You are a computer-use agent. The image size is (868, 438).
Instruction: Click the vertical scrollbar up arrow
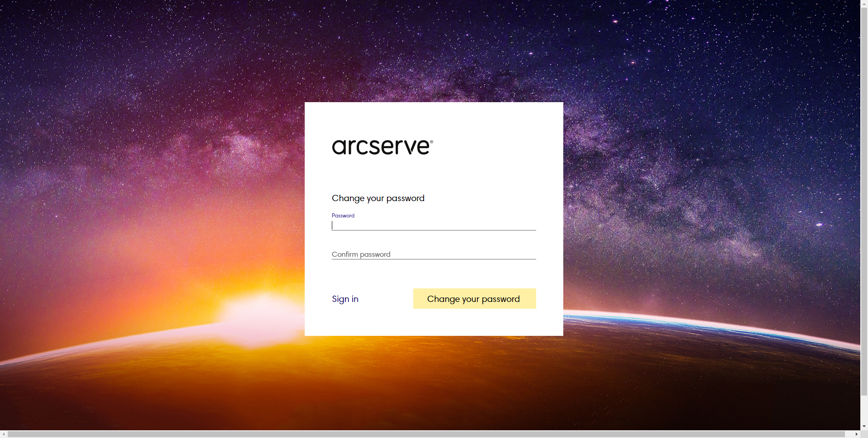coord(864,3)
